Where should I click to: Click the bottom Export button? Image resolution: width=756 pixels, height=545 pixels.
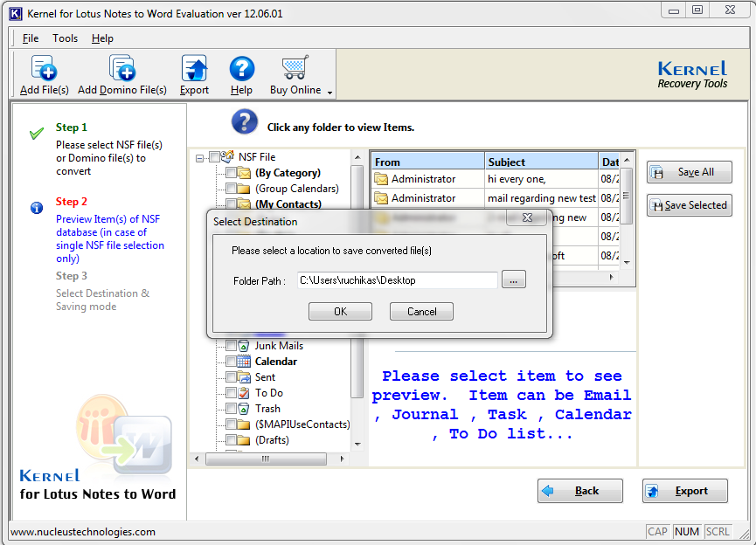[684, 491]
